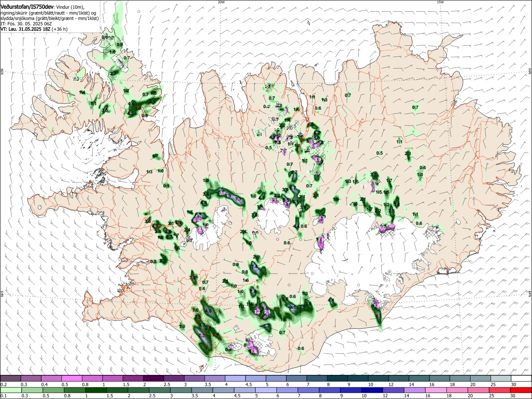Click the '7.3' precipitation value on the map
Image resolution: width=532 pixels, height=399 pixels.
click(x=202, y=336)
